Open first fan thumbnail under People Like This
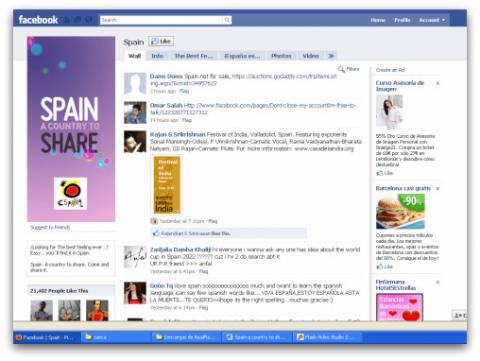480x361 pixels. click(x=41, y=310)
